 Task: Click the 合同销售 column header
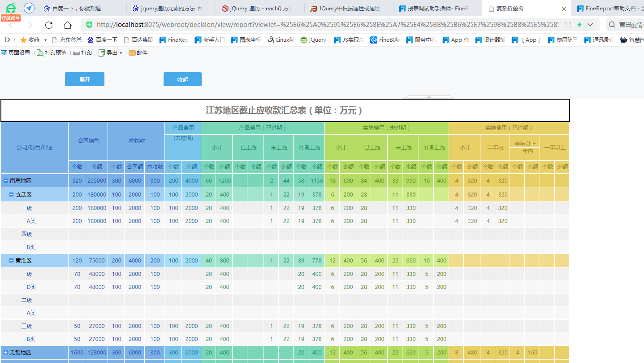(x=88, y=141)
